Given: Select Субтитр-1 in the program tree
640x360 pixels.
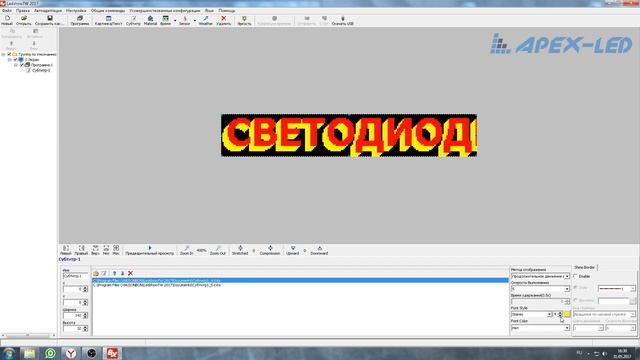Looking at the screenshot, I should point(41,70).
